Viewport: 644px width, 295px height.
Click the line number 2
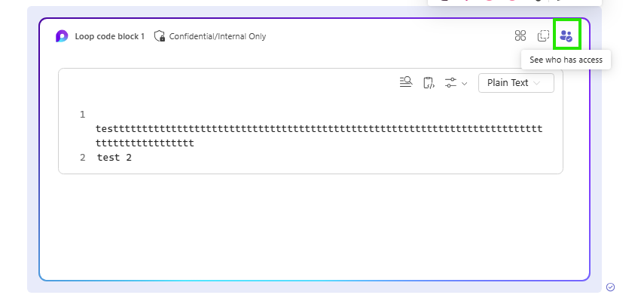click(83, 158)
